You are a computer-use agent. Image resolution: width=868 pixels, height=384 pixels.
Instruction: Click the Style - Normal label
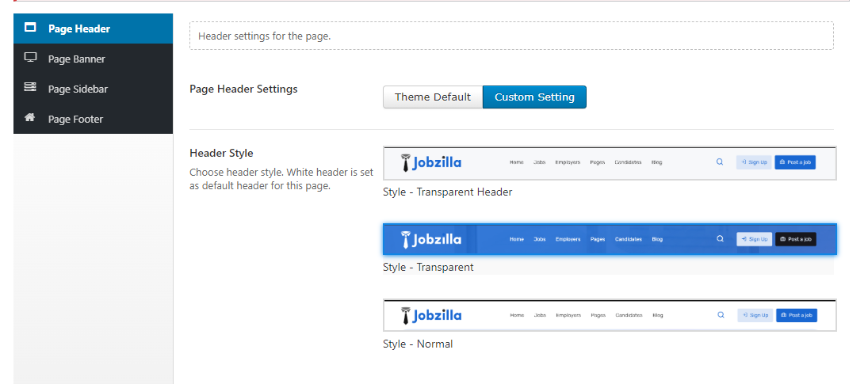418,344
